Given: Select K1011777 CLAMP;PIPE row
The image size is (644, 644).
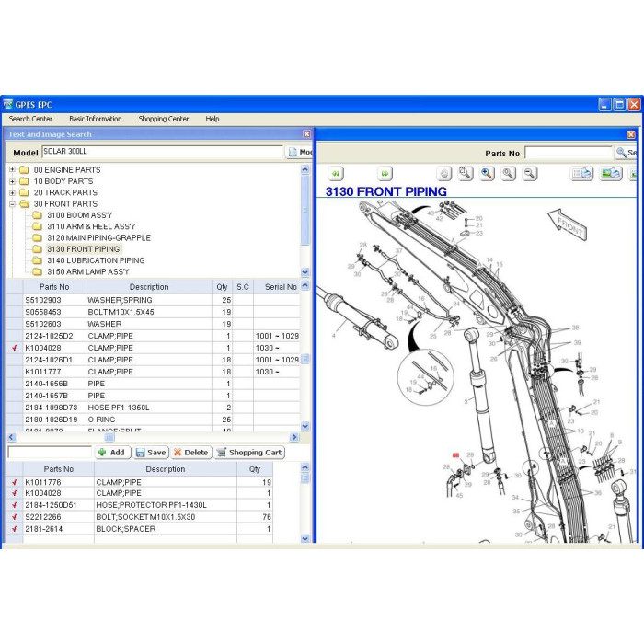Looking at the screenshot, I should [153, 372].
